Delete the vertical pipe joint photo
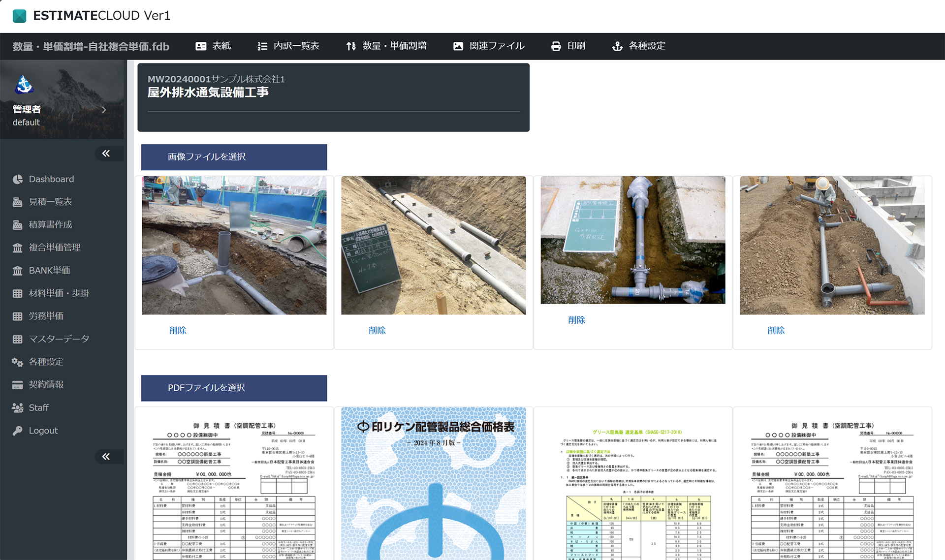This screenshot has width=945, height=560. coord(576,320)
